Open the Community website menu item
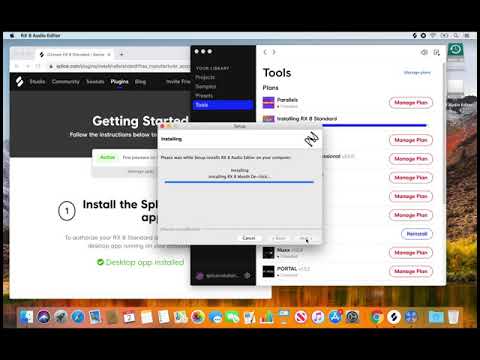480x360 pixels. tap(66, 82)
